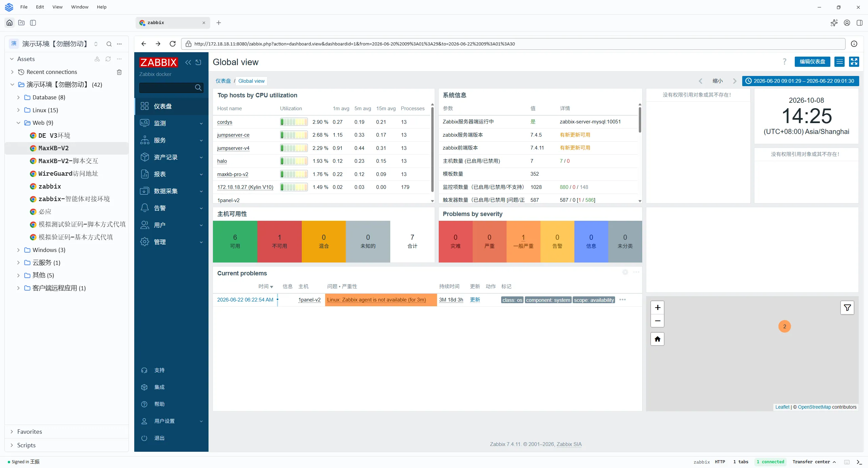Viewport: 868px width, 468px height.
Task: Reset map to home view
Action: point(657,339)
